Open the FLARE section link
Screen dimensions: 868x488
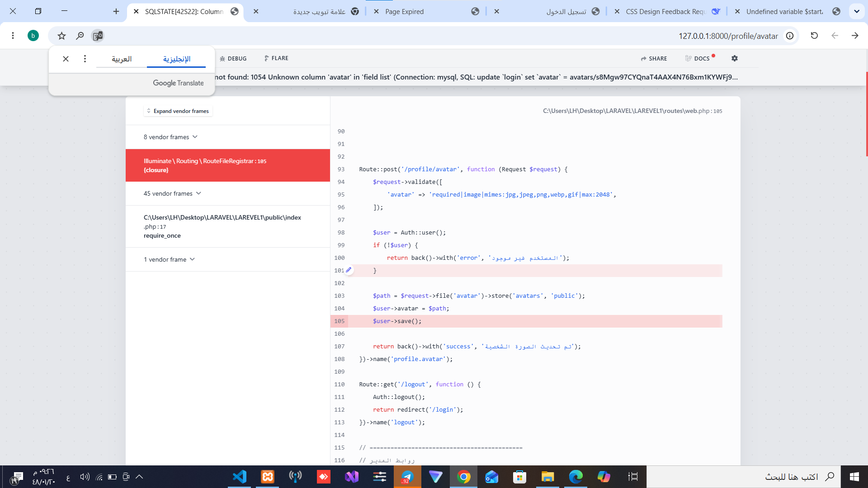tap(276, 58)
